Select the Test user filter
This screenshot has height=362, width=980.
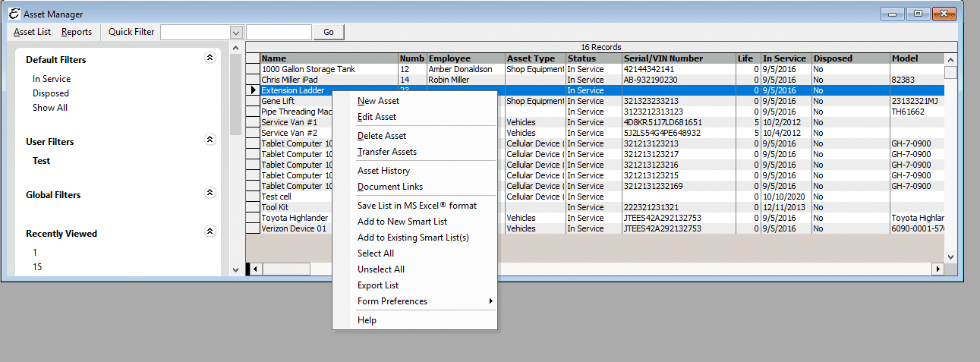42,161
